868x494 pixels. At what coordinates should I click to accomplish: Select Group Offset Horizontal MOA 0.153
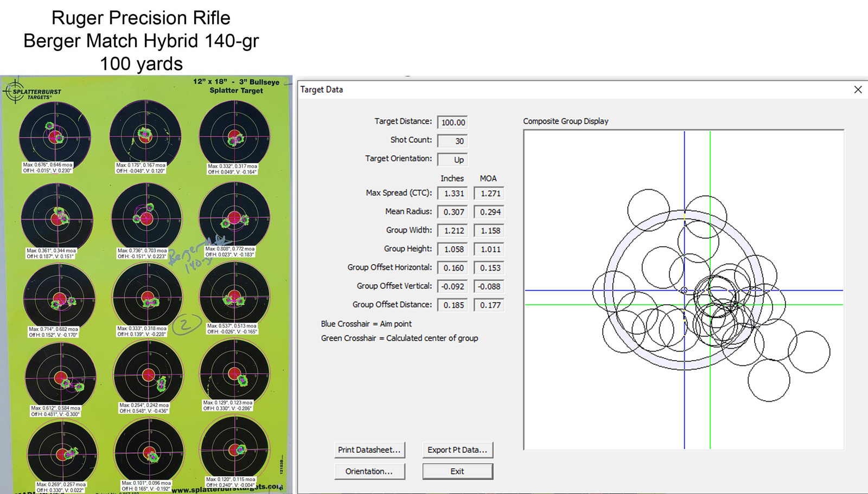coord(489,268)
